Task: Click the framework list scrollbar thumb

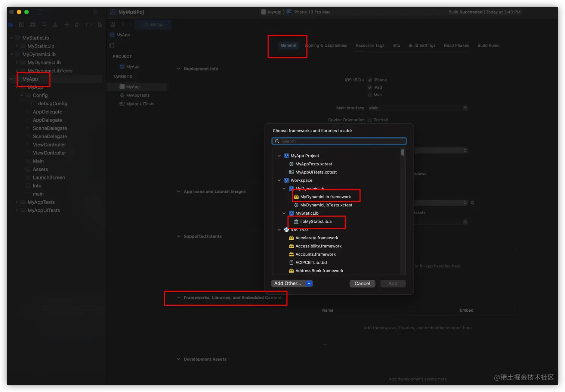Action: pyautogui.click(x=403, y=152)
